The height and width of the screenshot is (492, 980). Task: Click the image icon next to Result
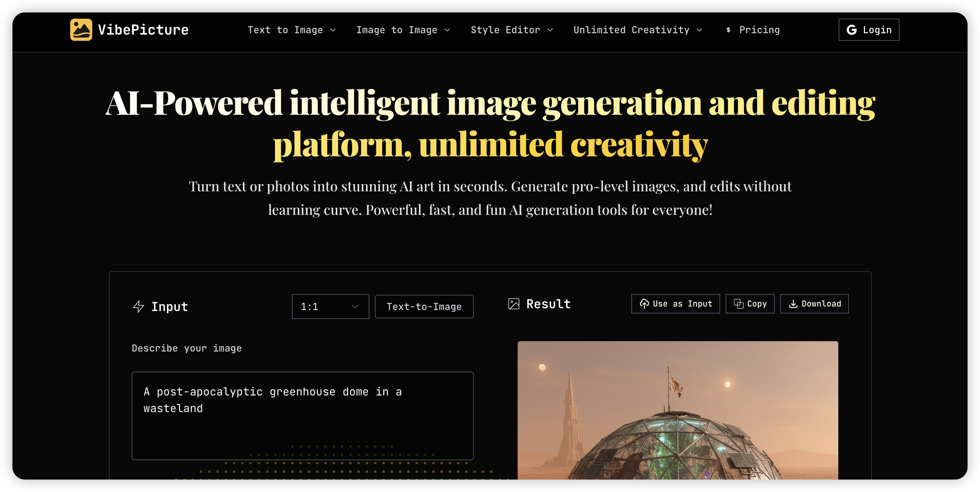click(514, 304)
